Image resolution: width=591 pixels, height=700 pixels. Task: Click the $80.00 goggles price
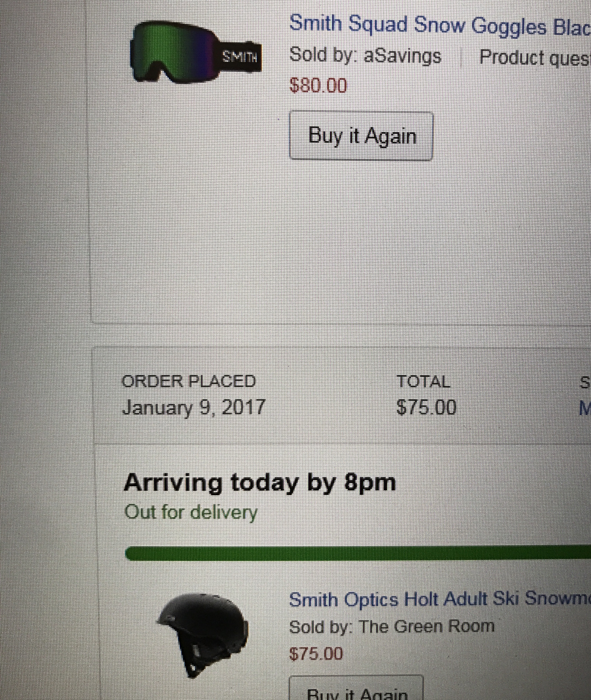pyautogui.click(x=318, y=85)
